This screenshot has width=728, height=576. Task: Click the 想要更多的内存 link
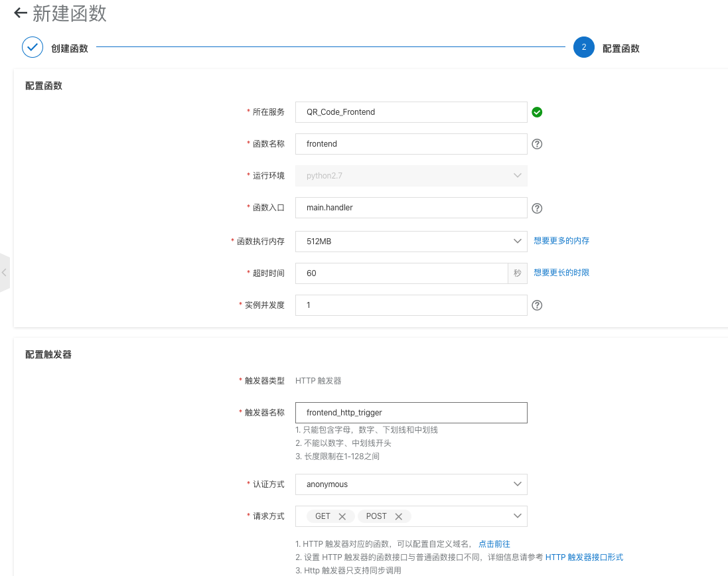(561, 241)
